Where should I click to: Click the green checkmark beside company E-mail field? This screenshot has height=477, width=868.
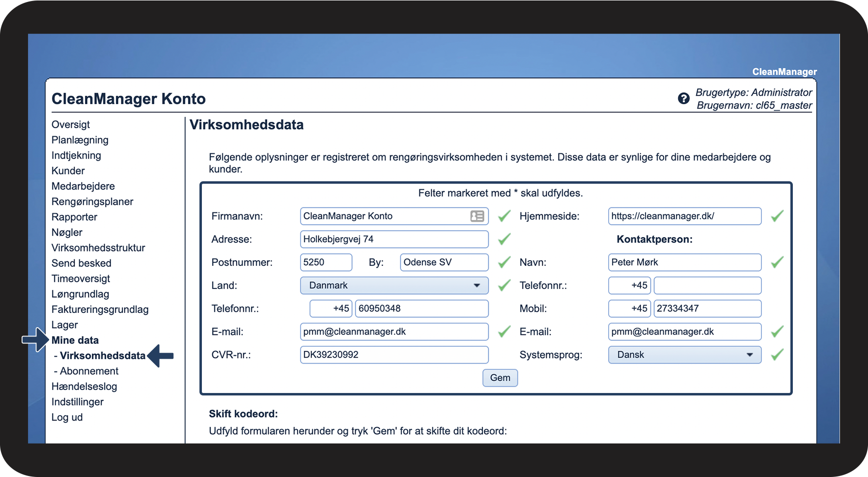(x=504, y=332)
